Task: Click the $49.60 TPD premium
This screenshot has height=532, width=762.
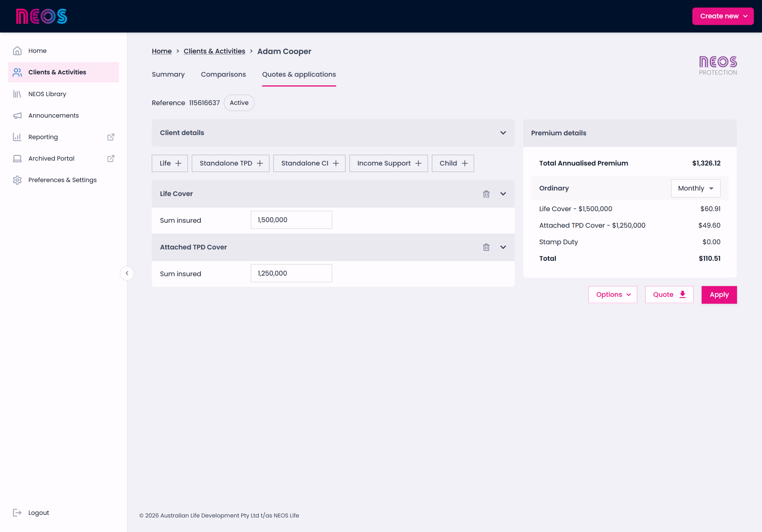Action: tap(709, 225)
